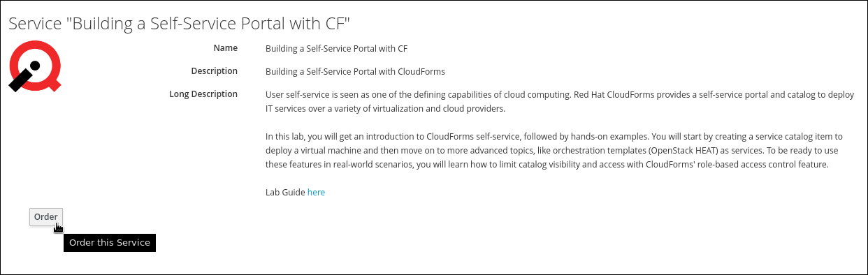Click the "Order this Service" tooltip
868x275 pixels.
(x=110, y=243)
